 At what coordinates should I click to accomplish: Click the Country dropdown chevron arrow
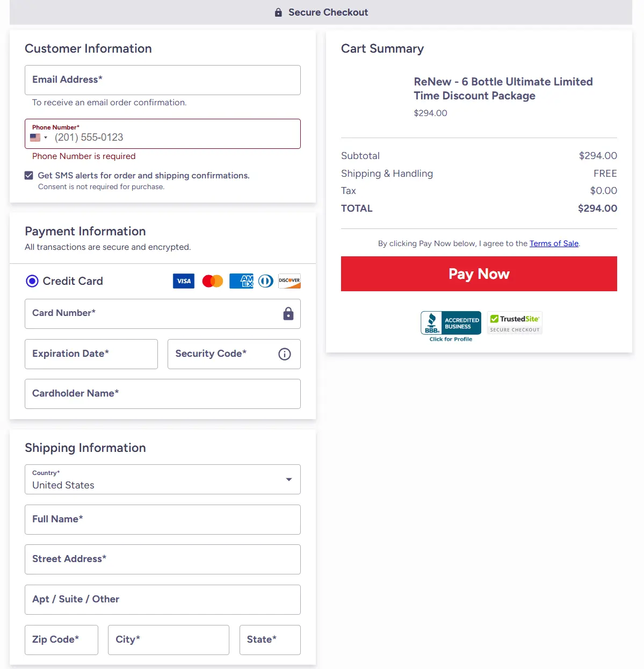(x=288, y=479)
